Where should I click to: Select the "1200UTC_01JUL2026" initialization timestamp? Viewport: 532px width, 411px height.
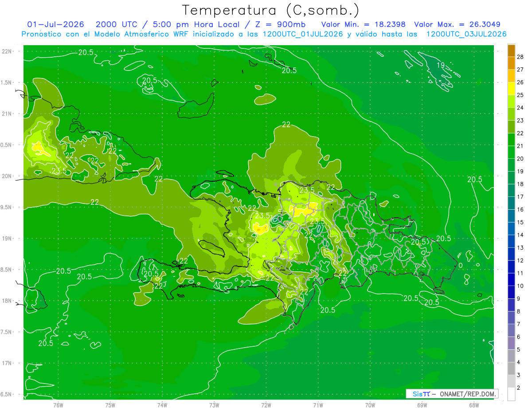[x=303, y=34]
